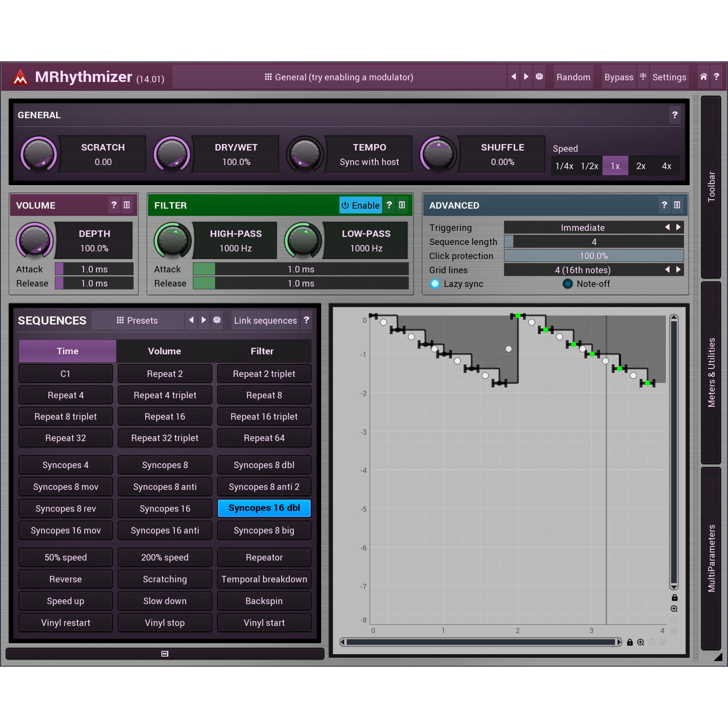Go to next preset arrow in title bar

pos(526,77)
